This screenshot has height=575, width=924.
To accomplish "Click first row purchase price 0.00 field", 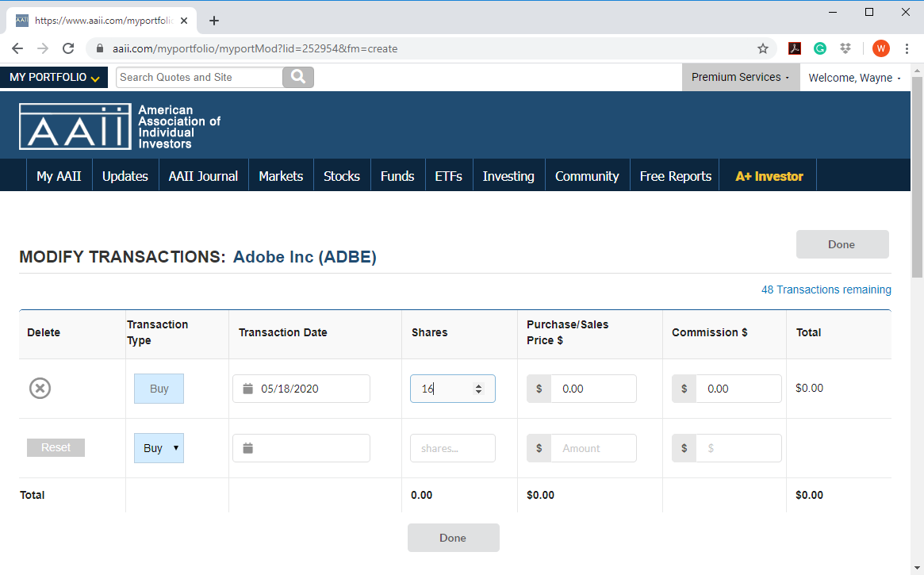I will tap(593, 389).
